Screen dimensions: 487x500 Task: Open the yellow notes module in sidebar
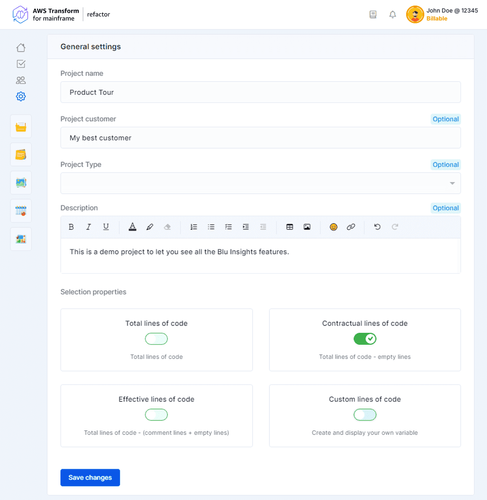click(21, 155)
